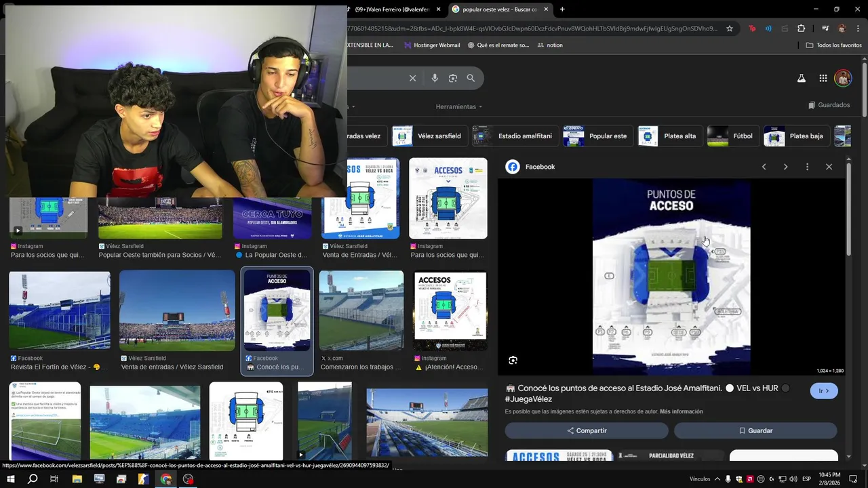Open the x.com 'Comenzaron los trabajos' thumbnail
868x488 pixels.
click(361, 310)
